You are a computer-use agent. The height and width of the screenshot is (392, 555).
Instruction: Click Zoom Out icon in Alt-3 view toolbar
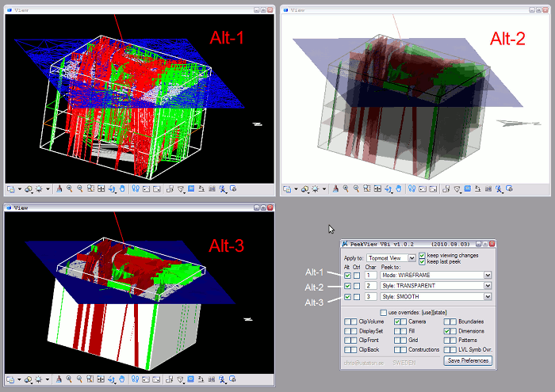click(x=80, y=379)
